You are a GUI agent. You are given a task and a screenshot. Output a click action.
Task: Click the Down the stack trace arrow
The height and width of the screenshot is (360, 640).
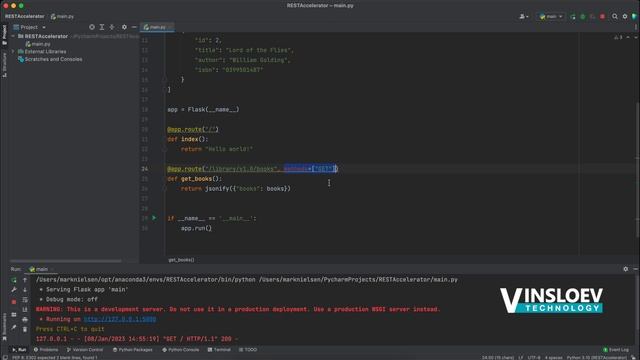pos(25,289)
